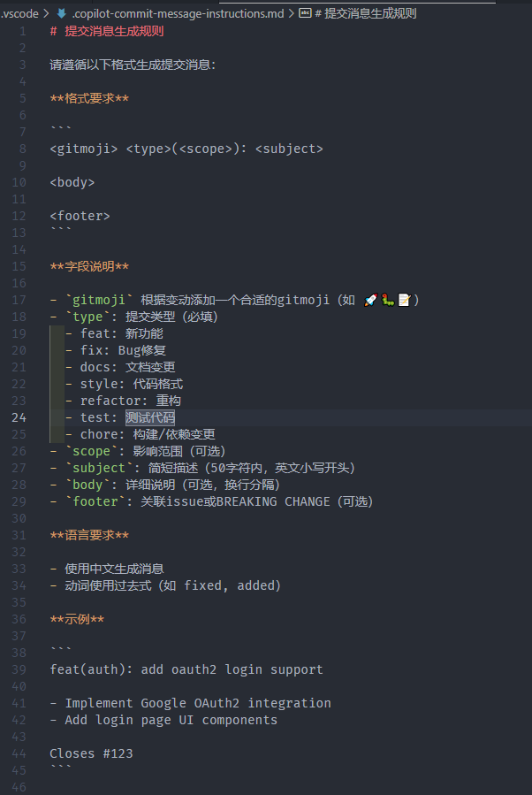Click the caterpillar bug emoji on line 17
This screenshot has height=795, width=532.
click(388, 300)
